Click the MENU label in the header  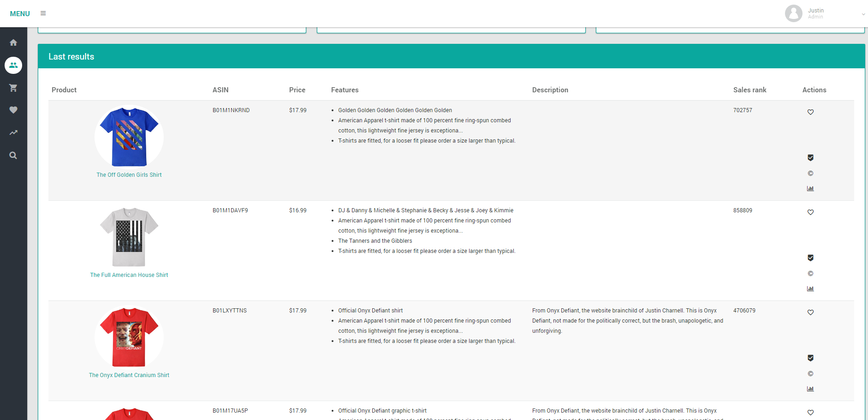click(x=20, y=14)
